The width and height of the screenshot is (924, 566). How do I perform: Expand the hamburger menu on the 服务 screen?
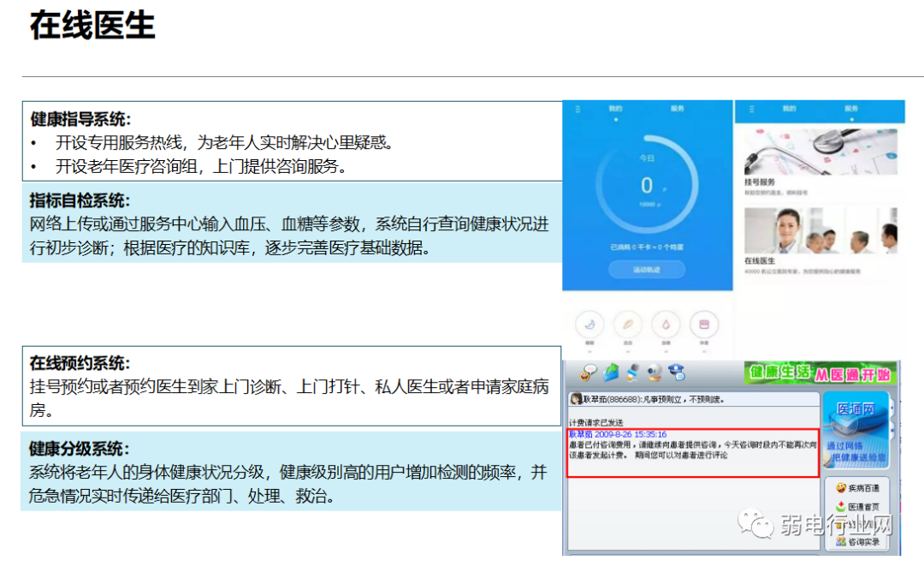click(x=751, y=109)
